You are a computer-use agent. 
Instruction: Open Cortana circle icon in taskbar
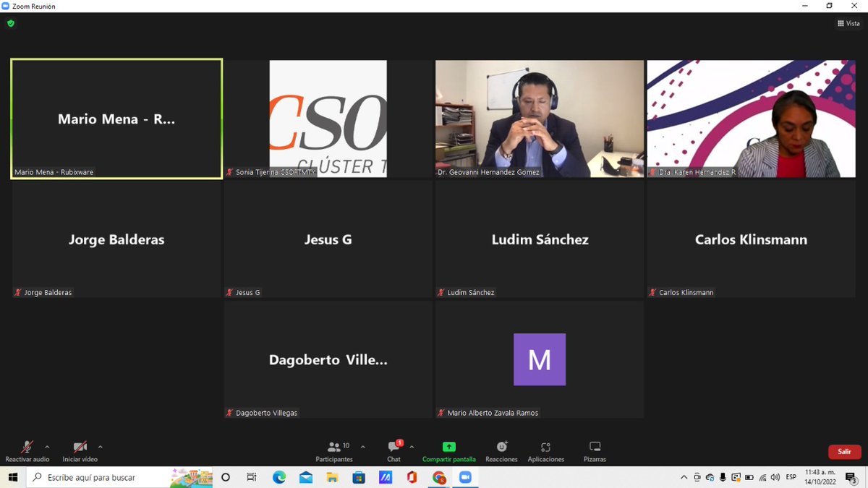tap(226, 477)
